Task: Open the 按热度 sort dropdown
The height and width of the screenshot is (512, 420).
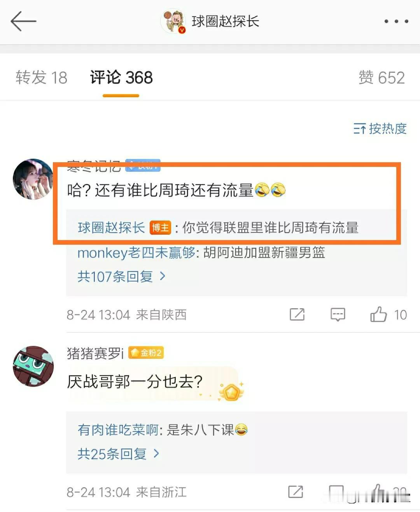Action: (x=380, y=128)
